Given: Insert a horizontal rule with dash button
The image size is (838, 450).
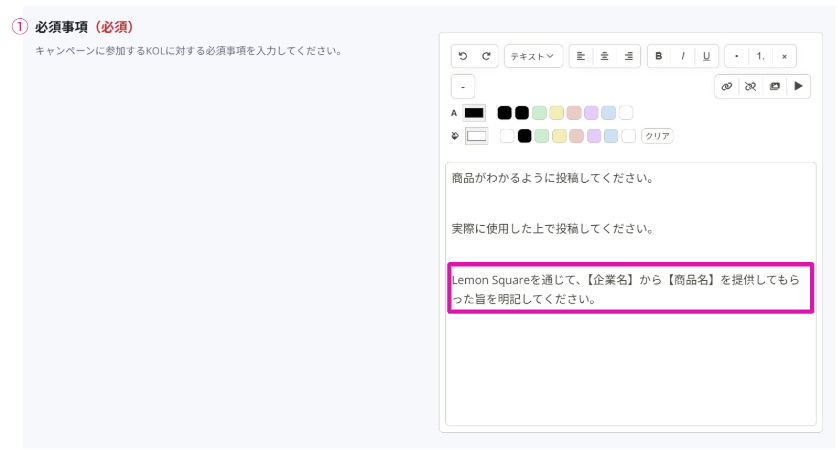Looking at the screenshot, I should (463, 87).
